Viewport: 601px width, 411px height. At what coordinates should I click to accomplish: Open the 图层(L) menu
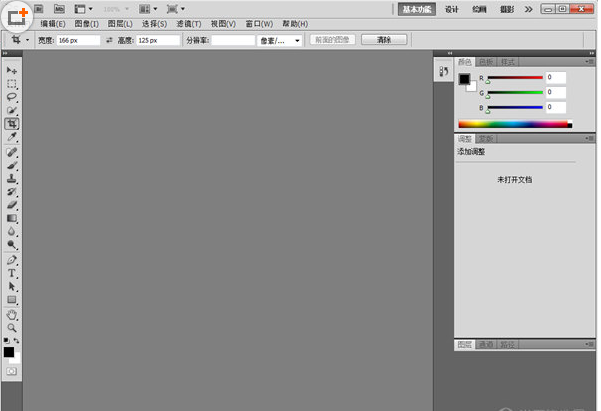click(120, 24)
